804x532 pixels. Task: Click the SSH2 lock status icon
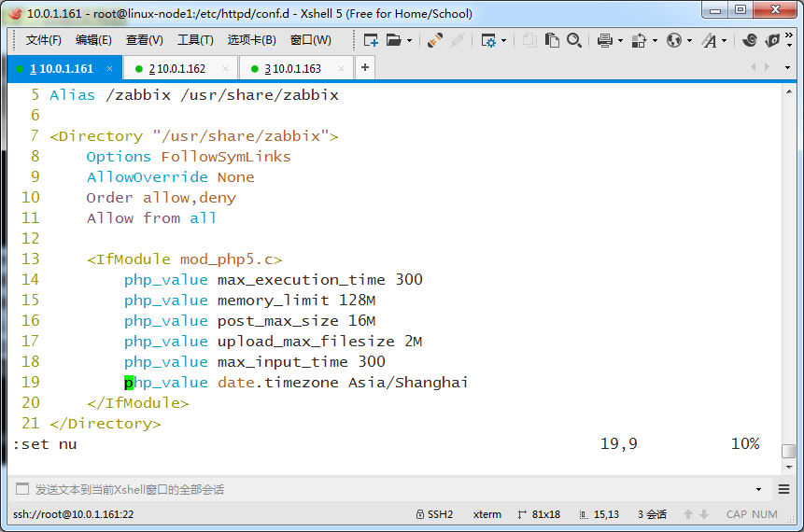[x=420, y=514]
